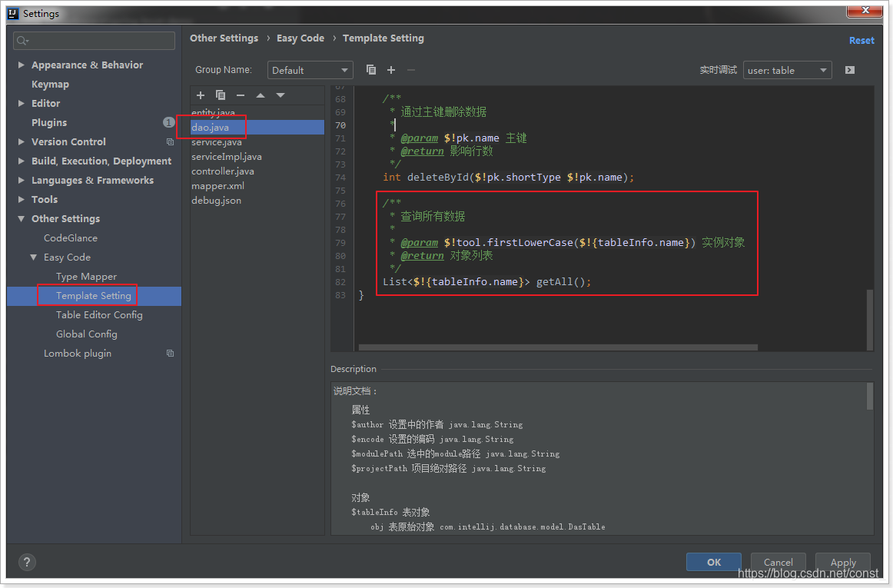
Task: Open the Group Name Default dropdown
Action: click(x=310, y=69)
